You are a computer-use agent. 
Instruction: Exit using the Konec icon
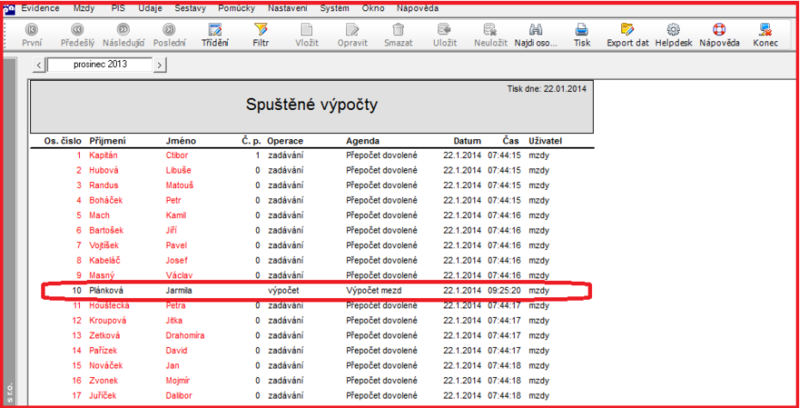pos(765,30)
